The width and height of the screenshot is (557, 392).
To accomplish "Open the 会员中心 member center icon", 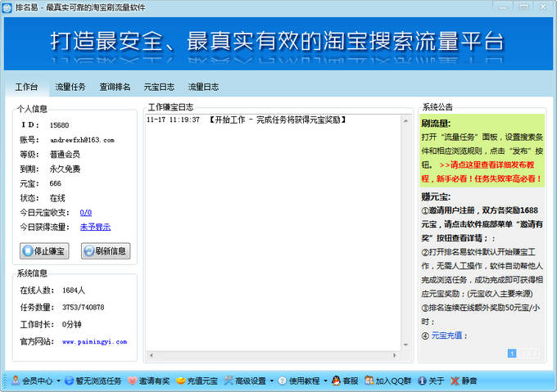I will pos(16,381).
